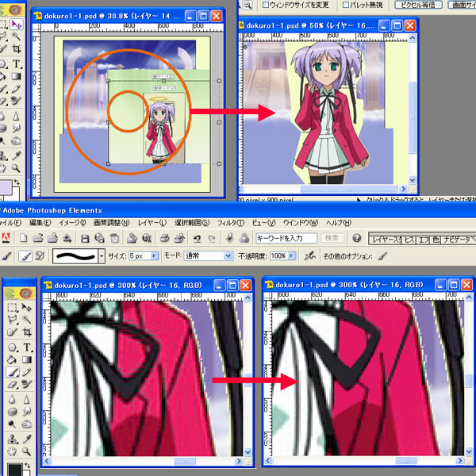Viewport: 476px width, 476px height.
Task: Switch to Brush mode in options bar
Action: pyautogui.click(x=25, y=256)
